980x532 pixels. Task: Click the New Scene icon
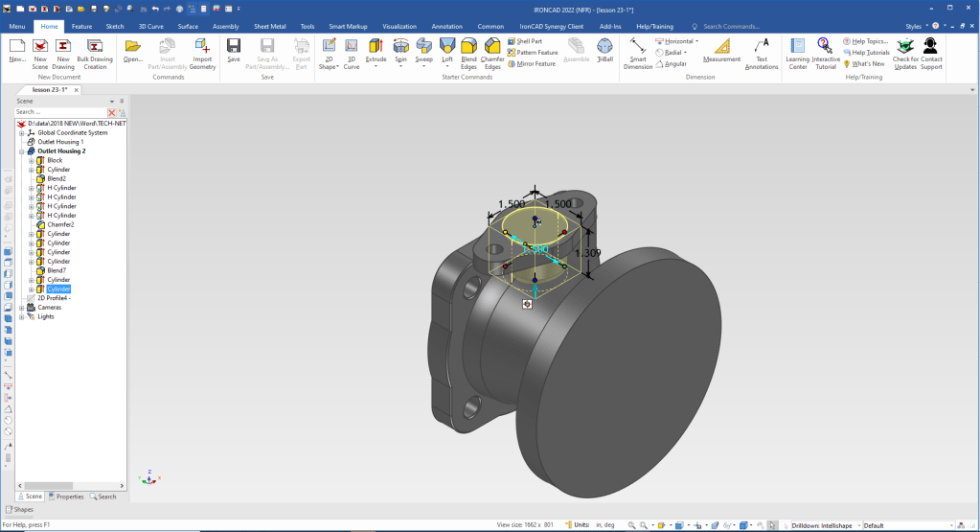[40, 46]
